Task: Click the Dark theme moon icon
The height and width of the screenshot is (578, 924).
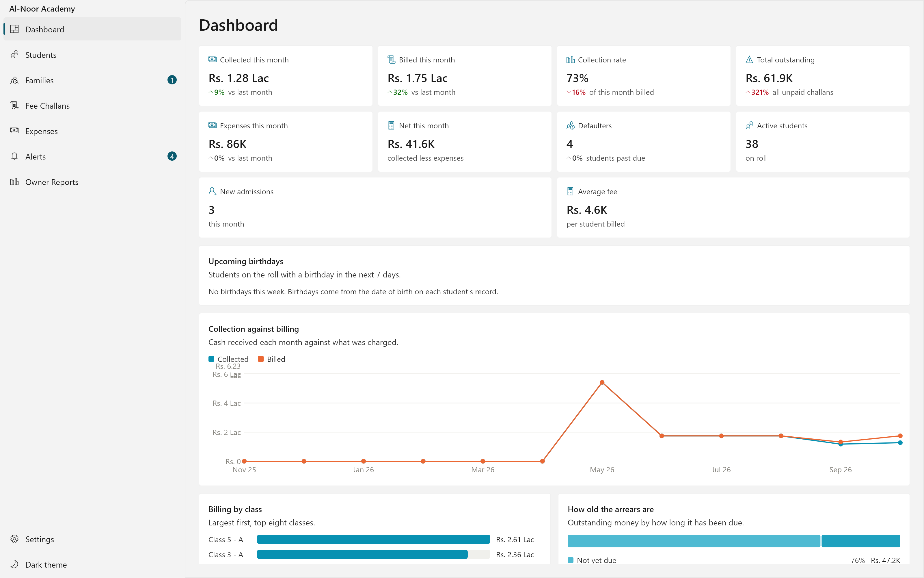Action: click(14, 564)
